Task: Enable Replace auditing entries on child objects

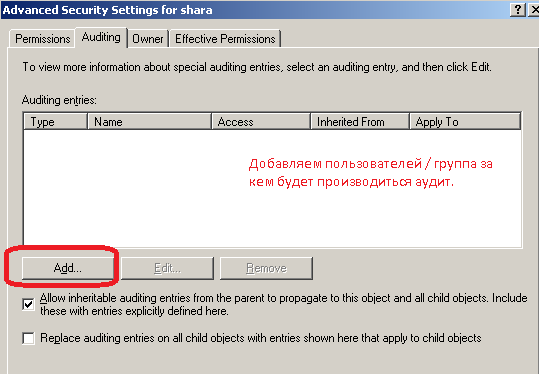Action: (28, 338)
